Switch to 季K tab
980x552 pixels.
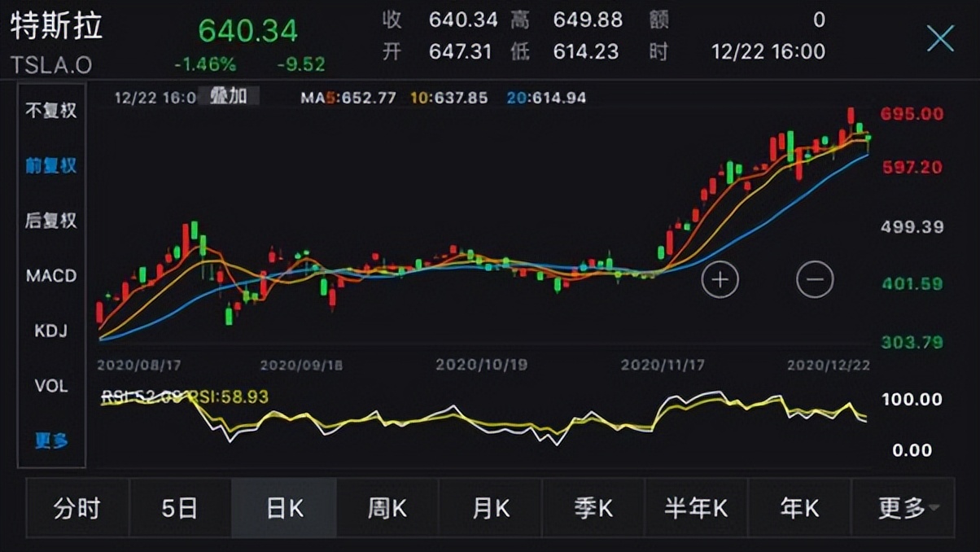[x=593, y=509]
